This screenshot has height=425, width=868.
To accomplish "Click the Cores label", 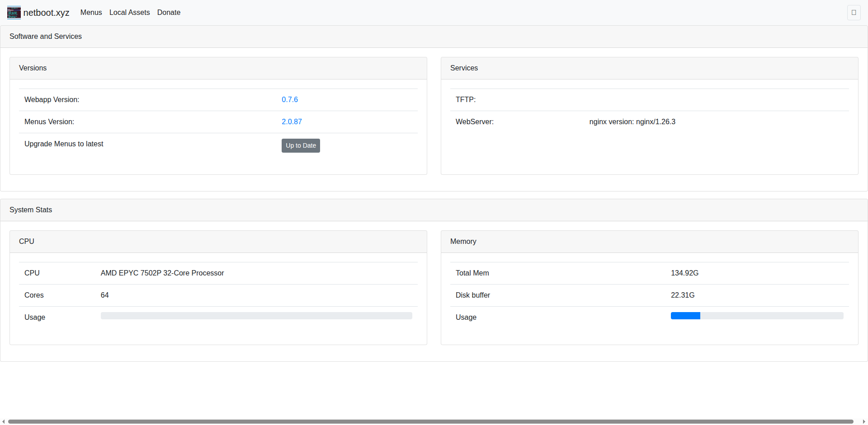I will point(34,295).
